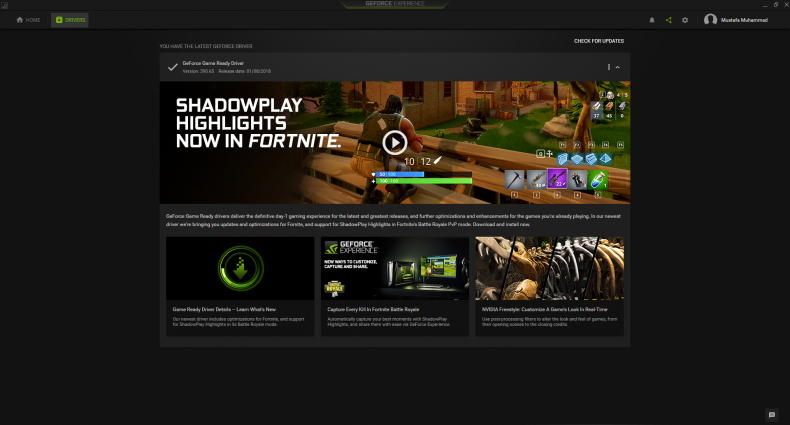Open the green download thumbnail

tap(240, 268)
